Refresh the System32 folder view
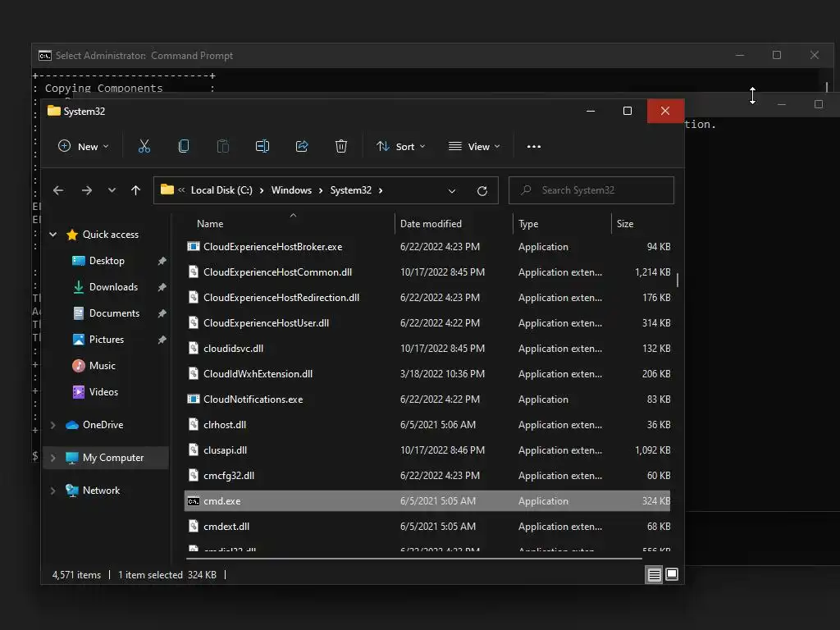 click(482, 190)
